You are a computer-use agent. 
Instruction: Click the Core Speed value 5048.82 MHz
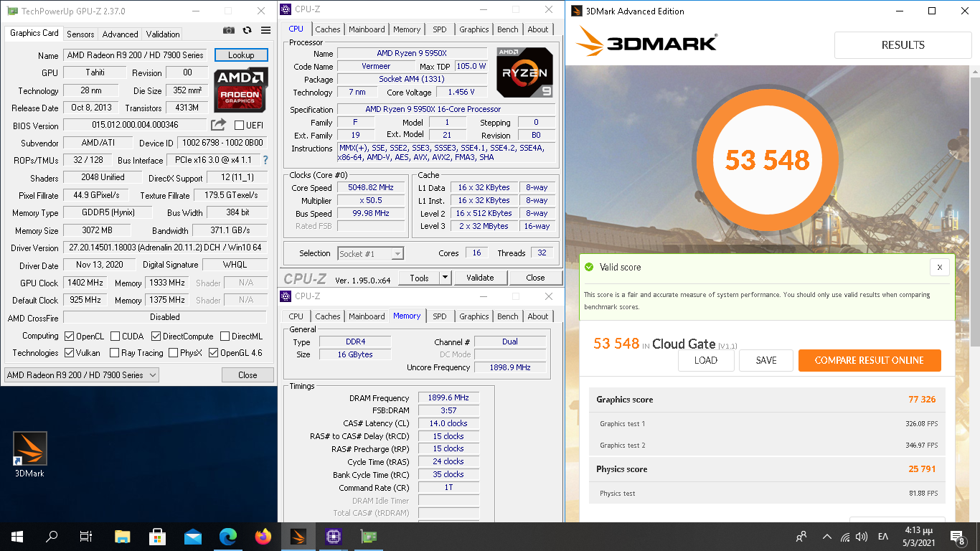(371, 188)
